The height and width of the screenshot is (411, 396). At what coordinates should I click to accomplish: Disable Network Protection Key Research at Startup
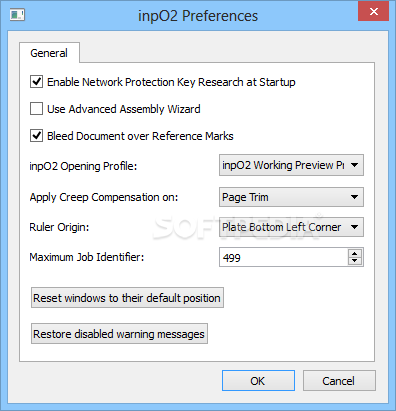click(36, 82)
